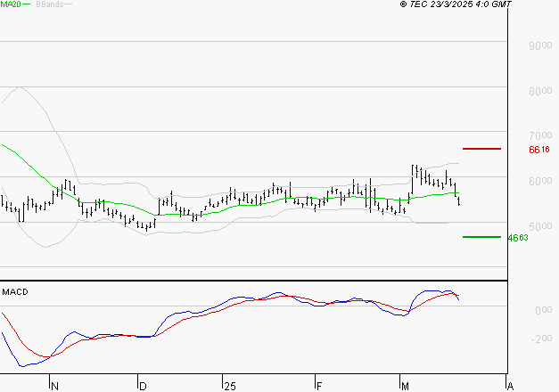This screenshot has width=559, height=392.
Task: Click the 25 year marker on time axis
Action: (x=230, y=386)
